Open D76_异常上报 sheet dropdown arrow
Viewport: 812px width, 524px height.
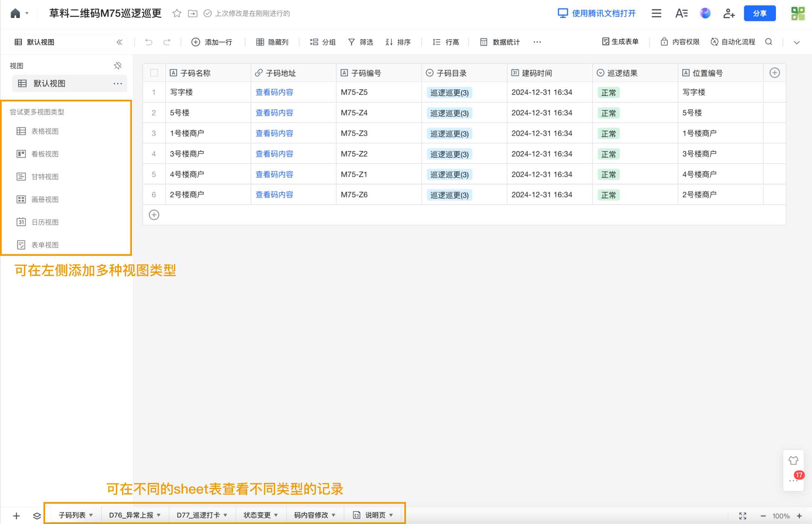click(159, 515)
